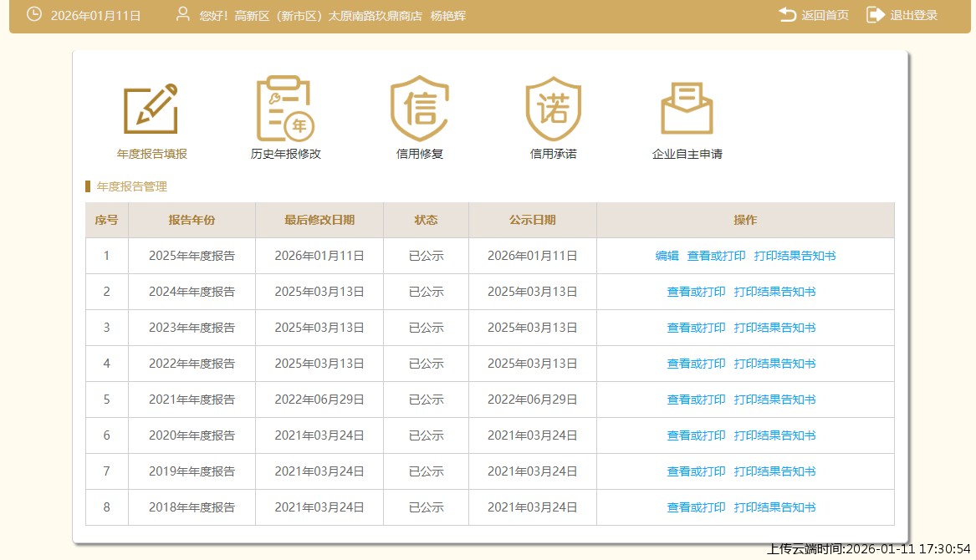Open the 年度报告填报 pencil icon
976x560 pixels.
[151, 109]
